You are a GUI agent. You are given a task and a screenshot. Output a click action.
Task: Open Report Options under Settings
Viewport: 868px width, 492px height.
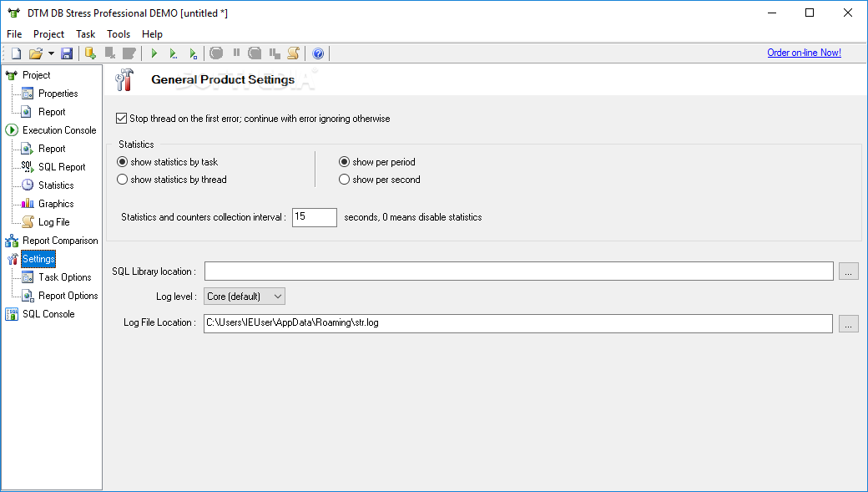(68, 296)
